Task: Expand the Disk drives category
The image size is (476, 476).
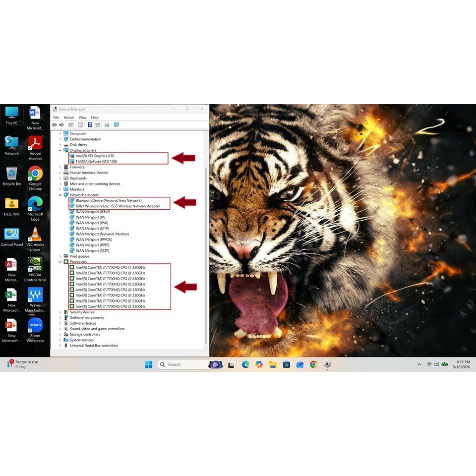Action: point(60,145)
